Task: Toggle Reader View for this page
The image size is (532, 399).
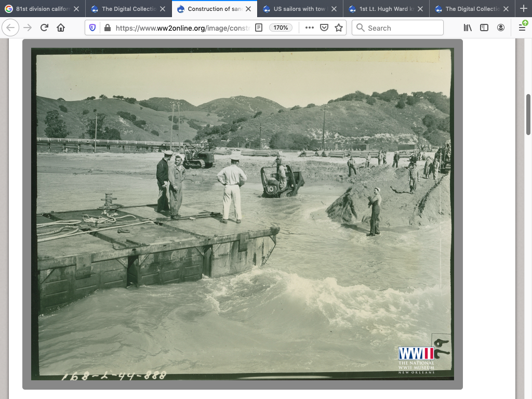Action: coord(259,28)
